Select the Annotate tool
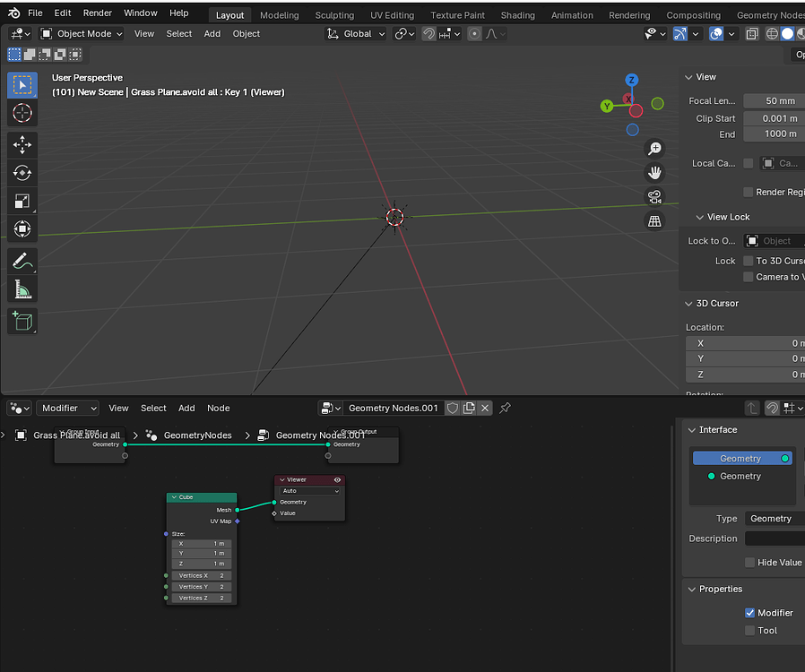Screen dimensions: 805x672 [x=22, y=261]
